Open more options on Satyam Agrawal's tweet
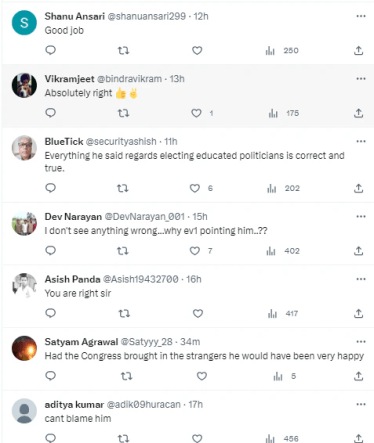374x443 pixels. [361, 342]
